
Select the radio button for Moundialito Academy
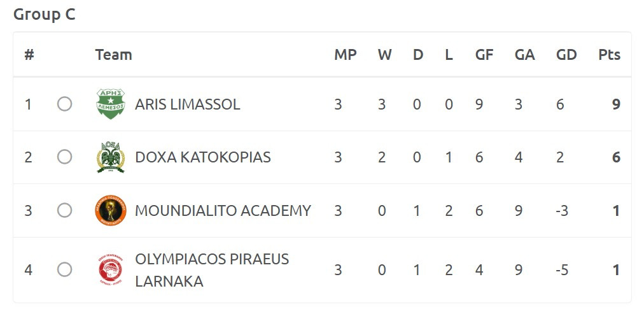pyautogui.click(x=64, y=210)
